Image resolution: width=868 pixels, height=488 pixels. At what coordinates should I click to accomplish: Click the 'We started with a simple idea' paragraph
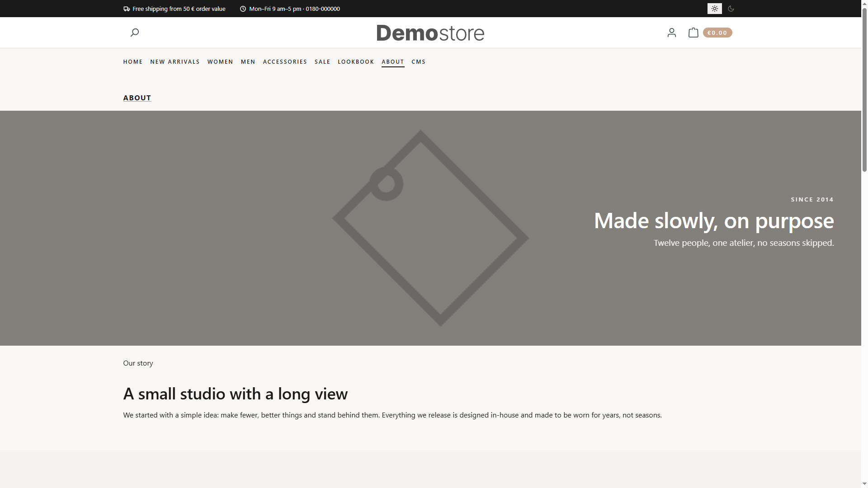pos(392,415)
